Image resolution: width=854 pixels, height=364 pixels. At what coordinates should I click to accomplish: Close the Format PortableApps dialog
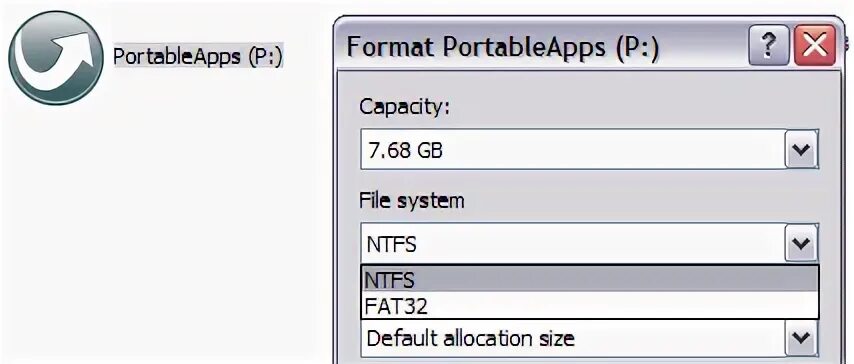815,46
